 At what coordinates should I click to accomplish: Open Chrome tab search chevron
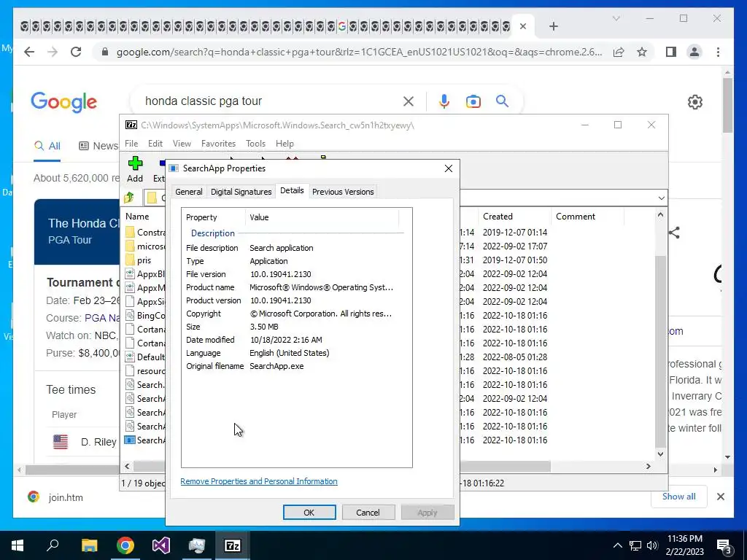point(616,18)
